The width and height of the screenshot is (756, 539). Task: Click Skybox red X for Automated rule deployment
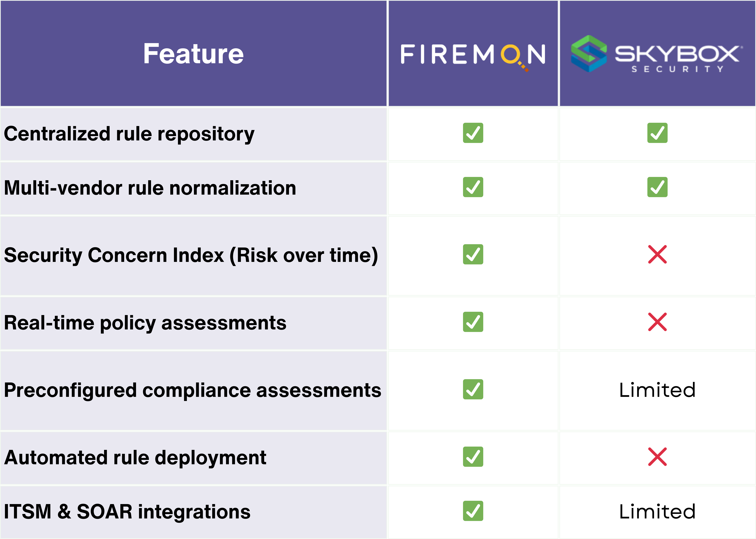click(x=657, y=457)
